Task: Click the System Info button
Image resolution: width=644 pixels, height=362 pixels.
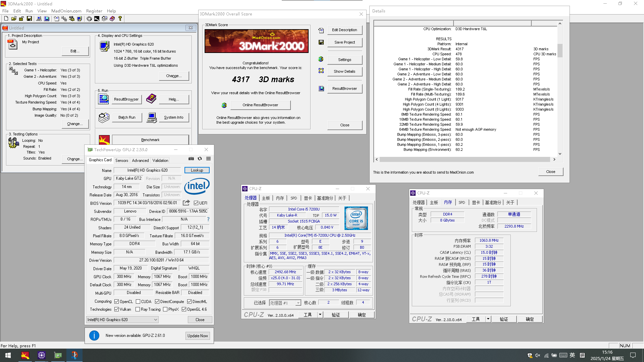Action: coord(174,118)
